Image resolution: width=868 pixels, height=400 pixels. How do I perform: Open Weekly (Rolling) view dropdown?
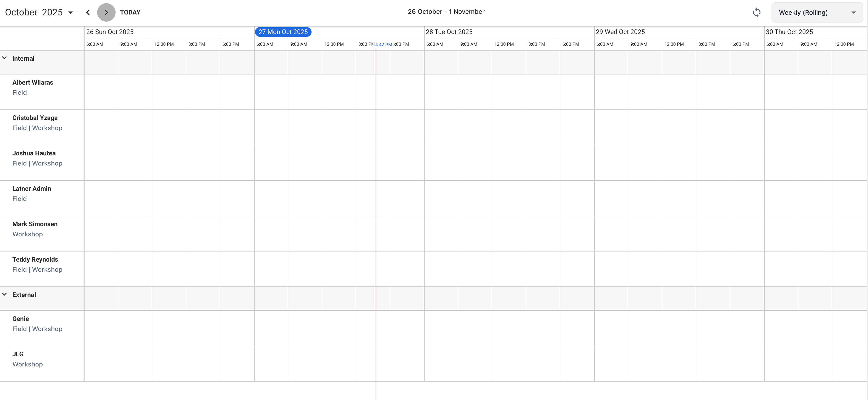(x=817, y=12)
